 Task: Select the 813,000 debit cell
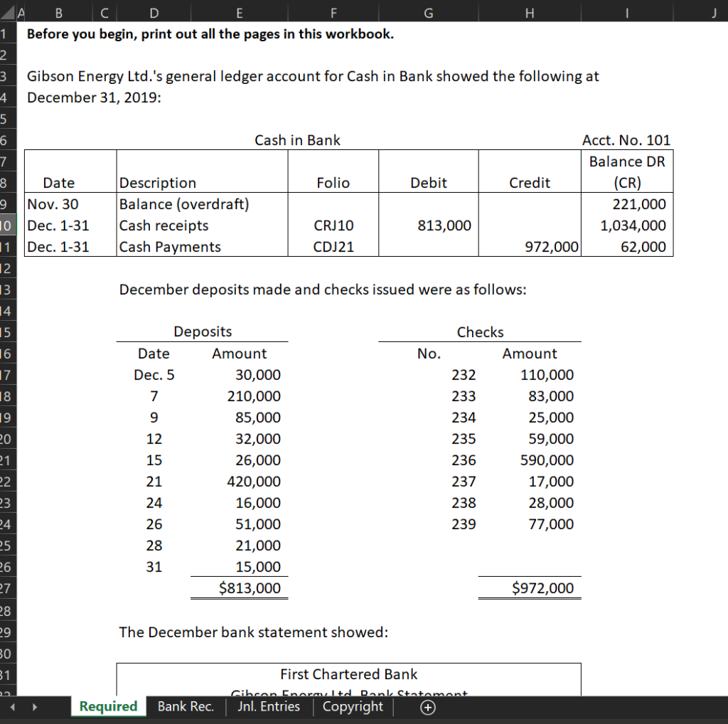click(x=429, y=225)
